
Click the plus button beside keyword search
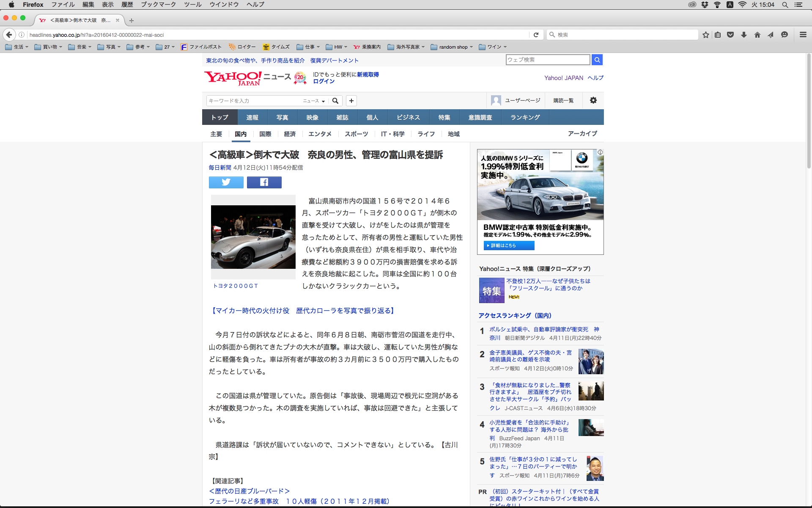pos(351,100)
